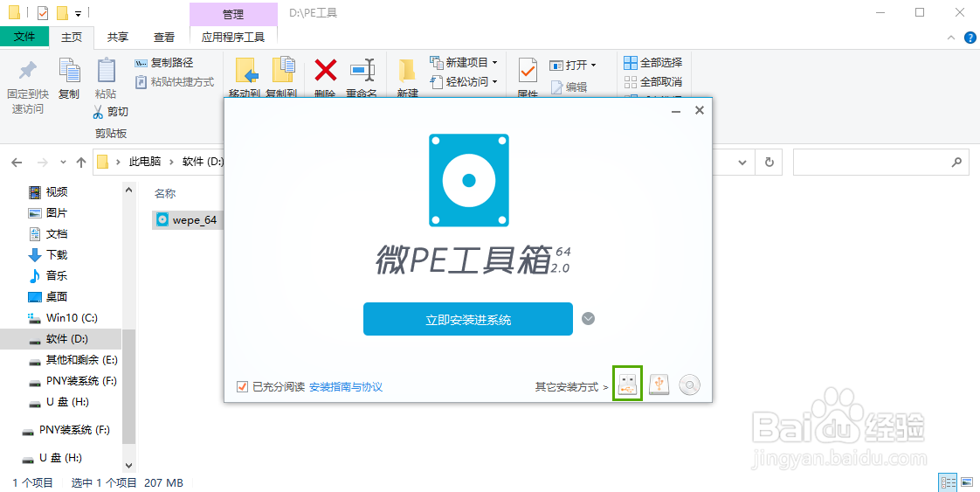980x492 pixels.
Task: Click 编辑 in Explorer ribbon
Action: 569,87
